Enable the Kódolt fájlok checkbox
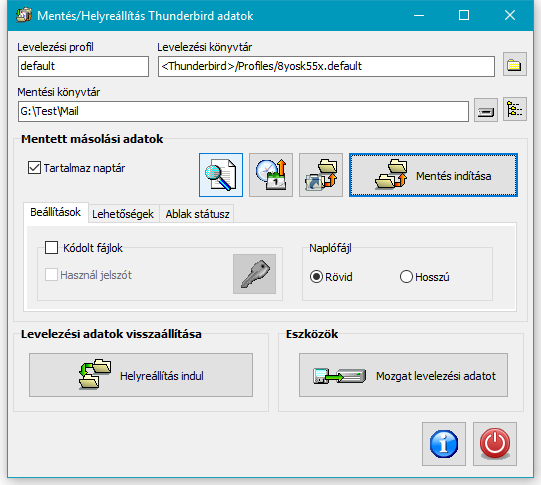This screenshot has width=541, height=485. click(51, 248)
